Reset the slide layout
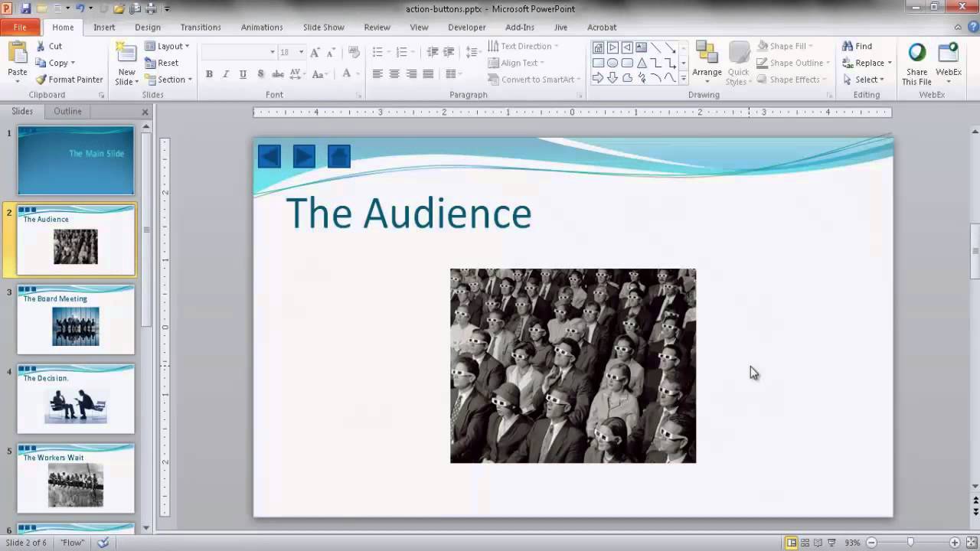Image resolution: width=980 pixels, height=551 pixels. pyautogui.click(x=162, y=63)
